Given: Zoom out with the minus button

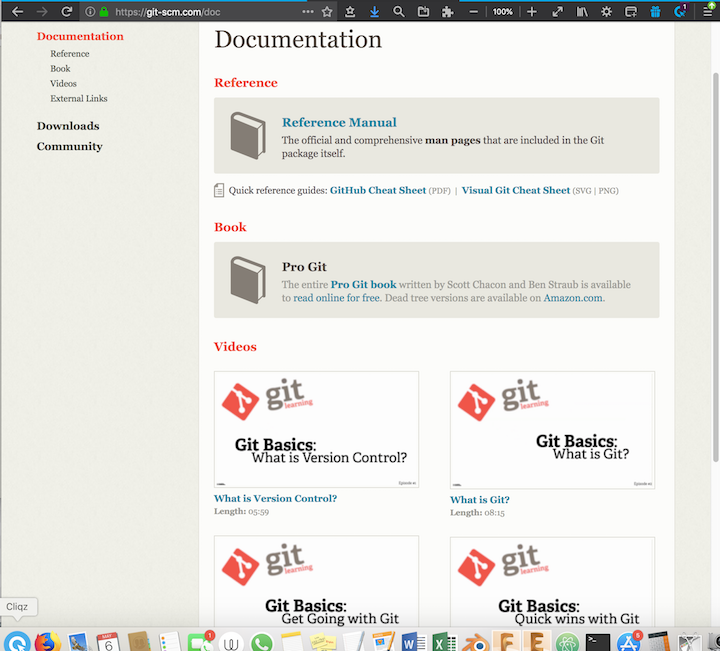Looking at the screenshot, I should pos(473,12).
